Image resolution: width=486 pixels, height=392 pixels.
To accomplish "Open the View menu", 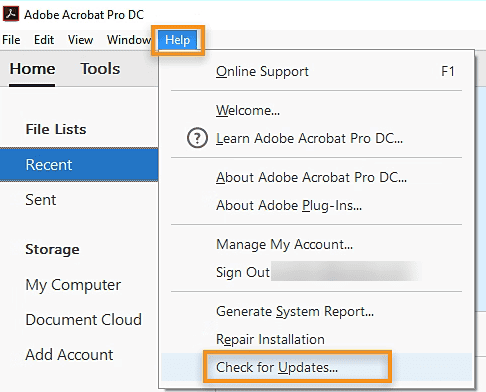I will pyautogui.click(x=80, y=40).
